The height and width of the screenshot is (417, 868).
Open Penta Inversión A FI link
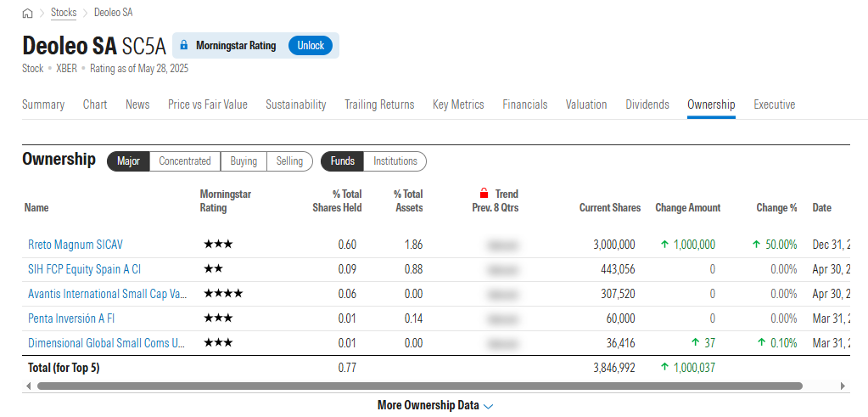tap(71, 318)
